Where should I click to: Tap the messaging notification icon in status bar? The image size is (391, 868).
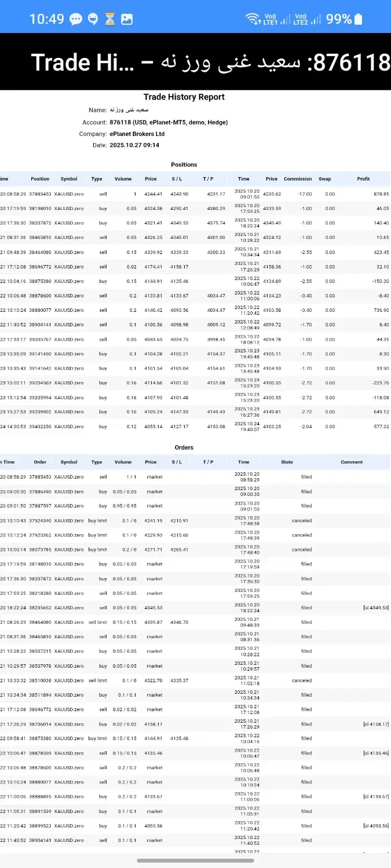pyautogui.click(x=75, y=19)
